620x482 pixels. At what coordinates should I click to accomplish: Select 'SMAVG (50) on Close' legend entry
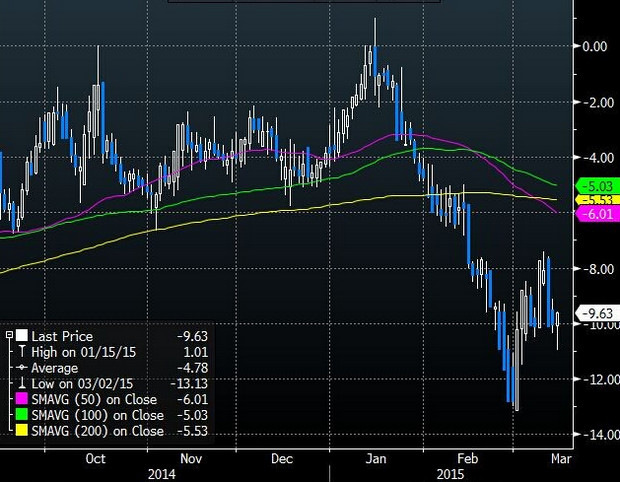pos(94,399)
